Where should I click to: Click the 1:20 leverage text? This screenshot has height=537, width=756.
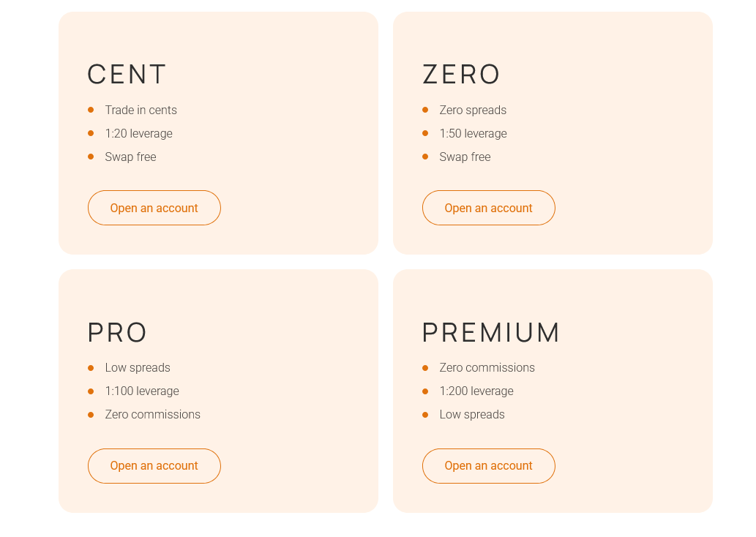(x=138, y=133)
